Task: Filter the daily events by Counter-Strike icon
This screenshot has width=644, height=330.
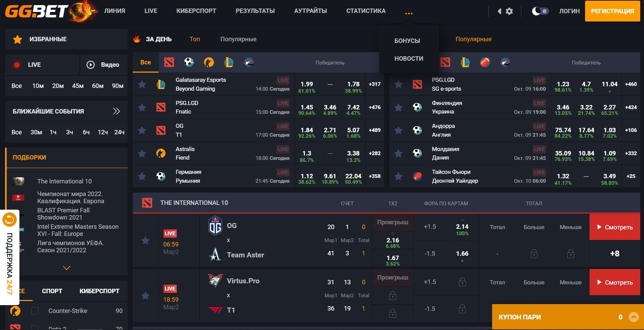Action: (209, 62)
